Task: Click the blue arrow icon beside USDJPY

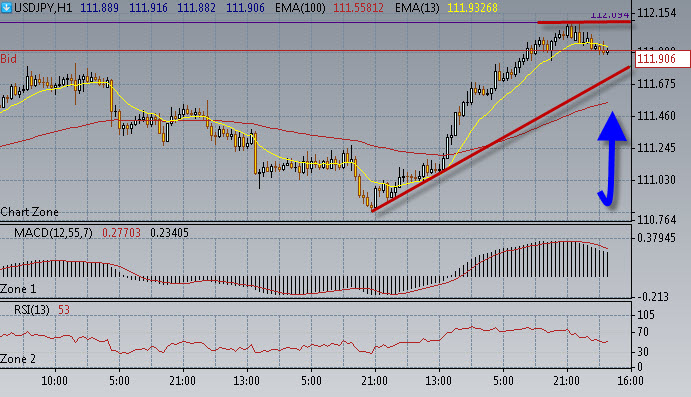Action: tap(6, 7)
